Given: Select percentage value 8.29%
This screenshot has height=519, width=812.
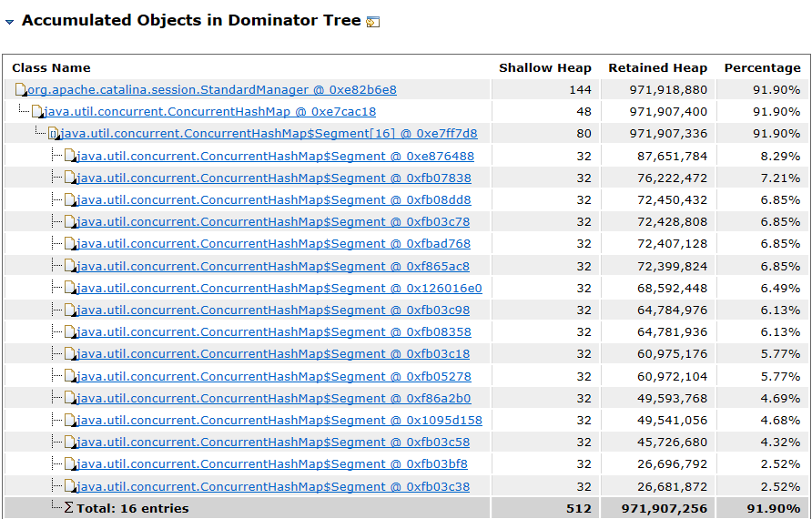Looking at the screenshot, I should coord(780,156).
